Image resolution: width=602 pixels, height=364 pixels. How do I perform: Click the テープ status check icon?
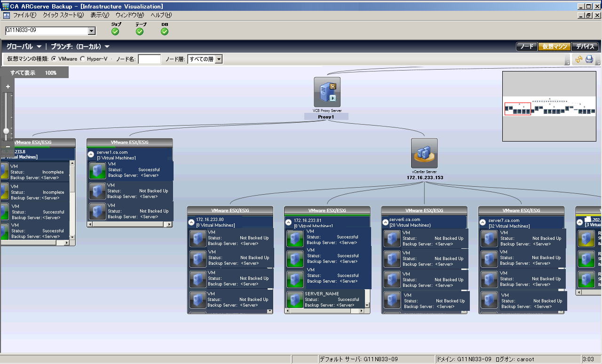pyautogui.click(x=140, y=32)
